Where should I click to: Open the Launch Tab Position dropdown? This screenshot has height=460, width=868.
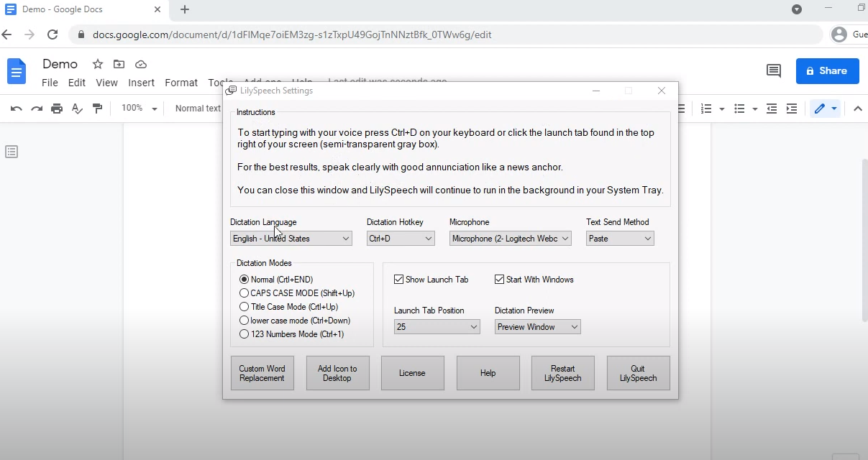point(437,327)
